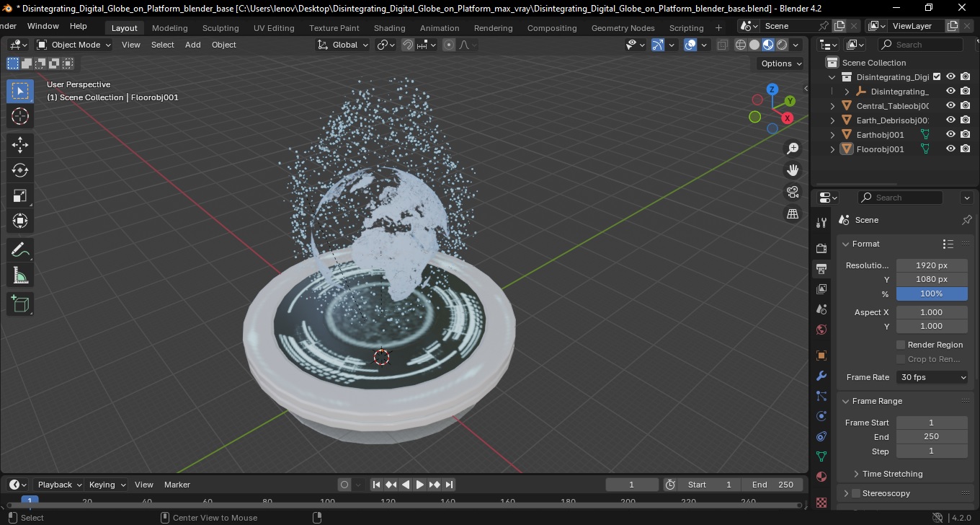Open the Render properties tab

click(821, 248)
